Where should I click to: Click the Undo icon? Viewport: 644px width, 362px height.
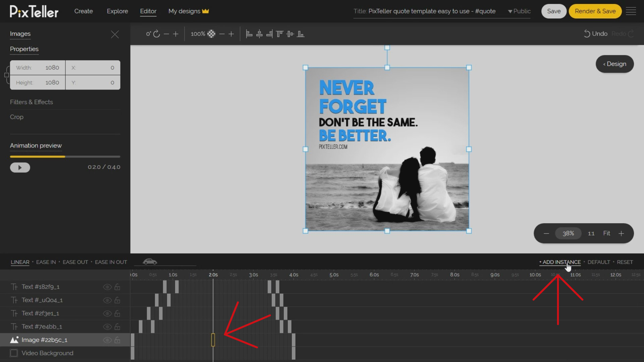point(587,34)
